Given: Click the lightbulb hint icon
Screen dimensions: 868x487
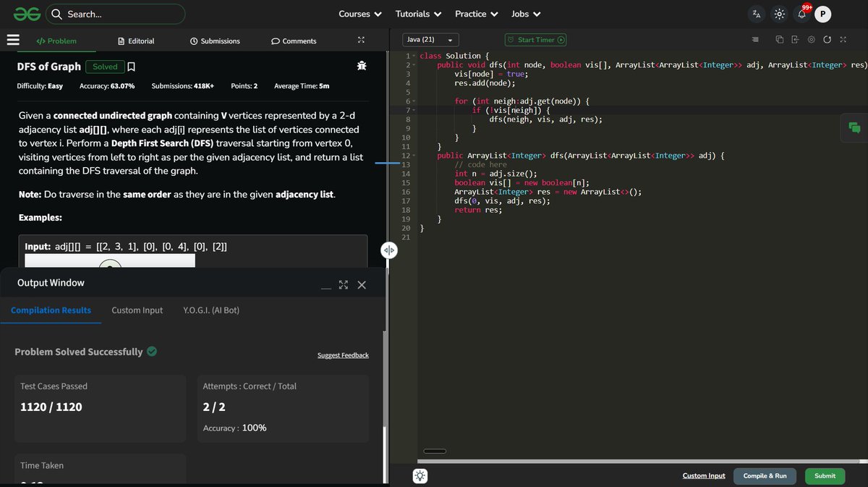Looking at the screenshot, I should [x=420, y=475].
